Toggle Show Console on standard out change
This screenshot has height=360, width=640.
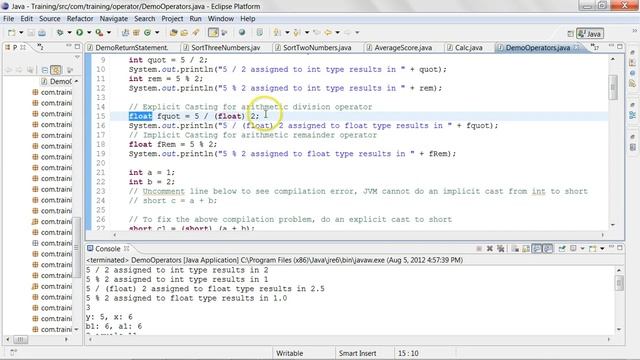pyautogui.click(x=536, y=249)
